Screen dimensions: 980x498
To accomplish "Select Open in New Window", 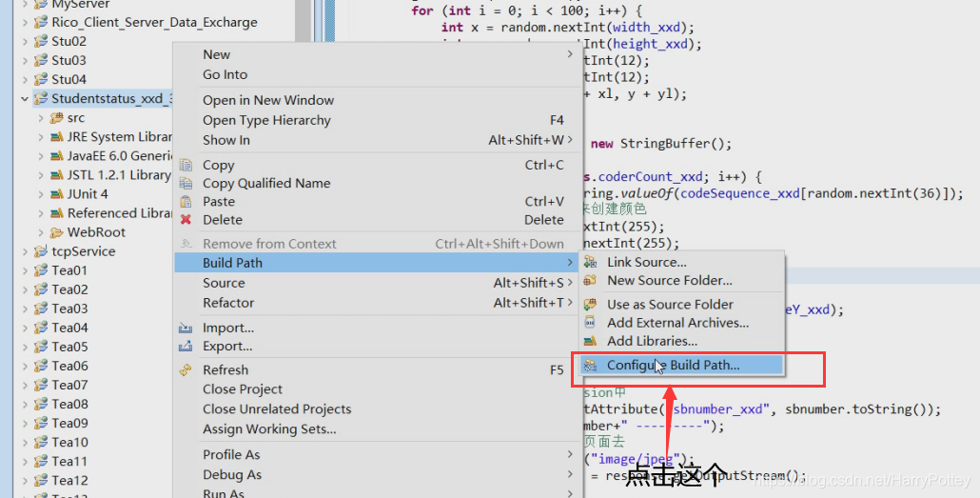I will pyautogui.click(x=377, y=100).
